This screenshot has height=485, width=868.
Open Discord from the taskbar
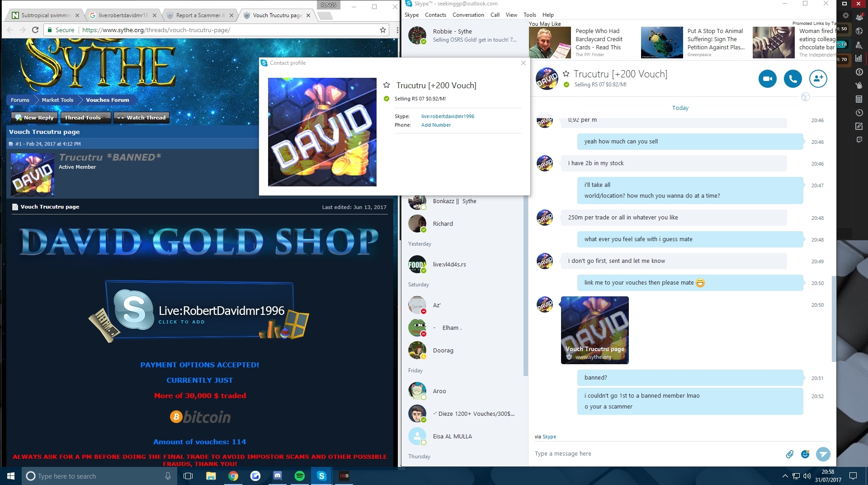(x=277, y=476)
